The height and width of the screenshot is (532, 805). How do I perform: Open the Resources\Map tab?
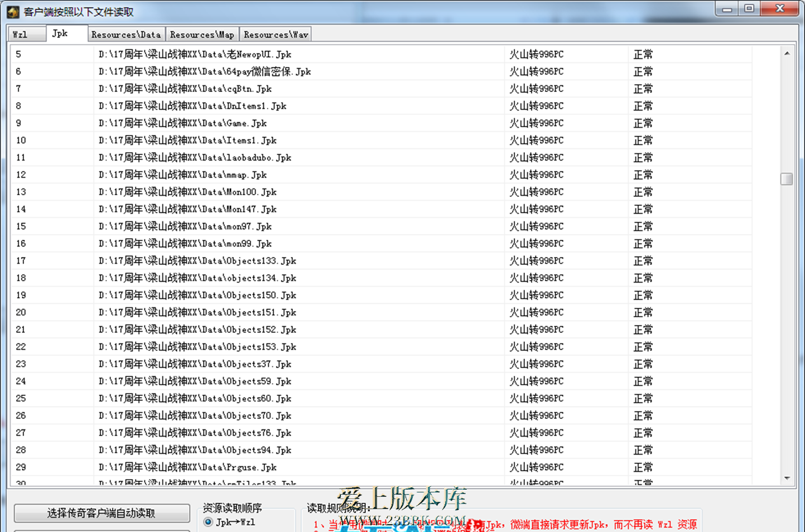click(x=203, y=35)
